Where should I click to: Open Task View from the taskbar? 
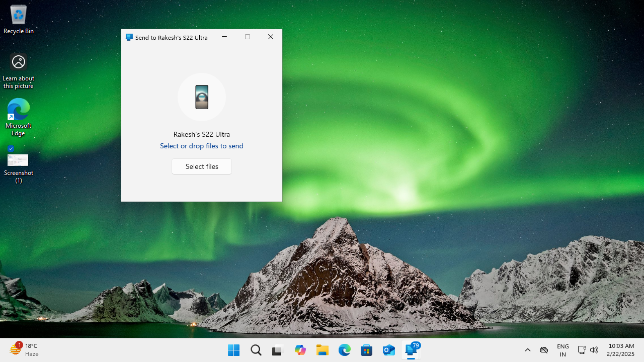tap(278, 350)
